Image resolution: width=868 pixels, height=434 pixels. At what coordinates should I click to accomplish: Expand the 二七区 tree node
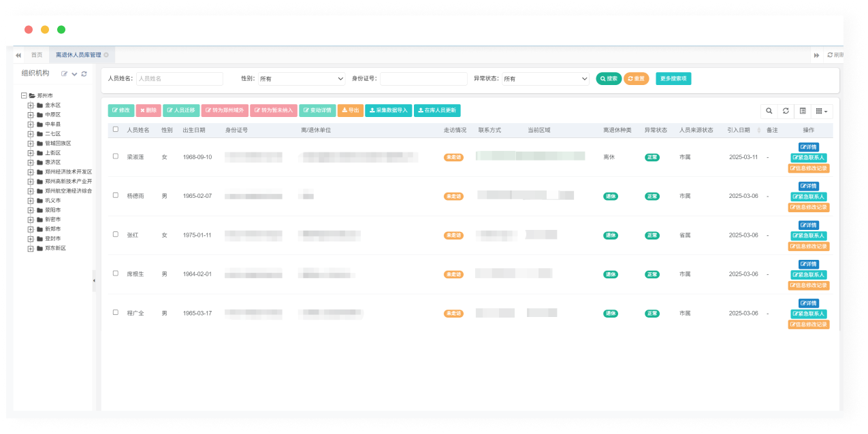(x=31, y=134)
